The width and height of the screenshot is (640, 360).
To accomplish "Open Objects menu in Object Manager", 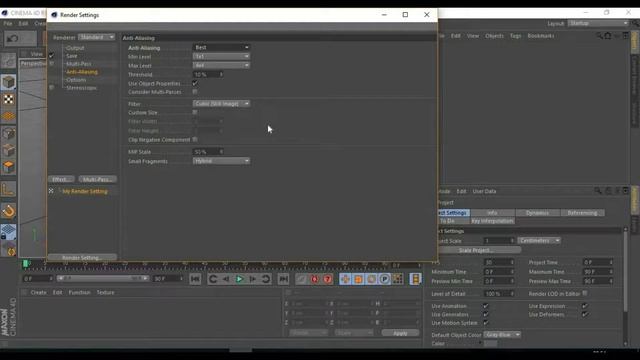I will [494, 36].
